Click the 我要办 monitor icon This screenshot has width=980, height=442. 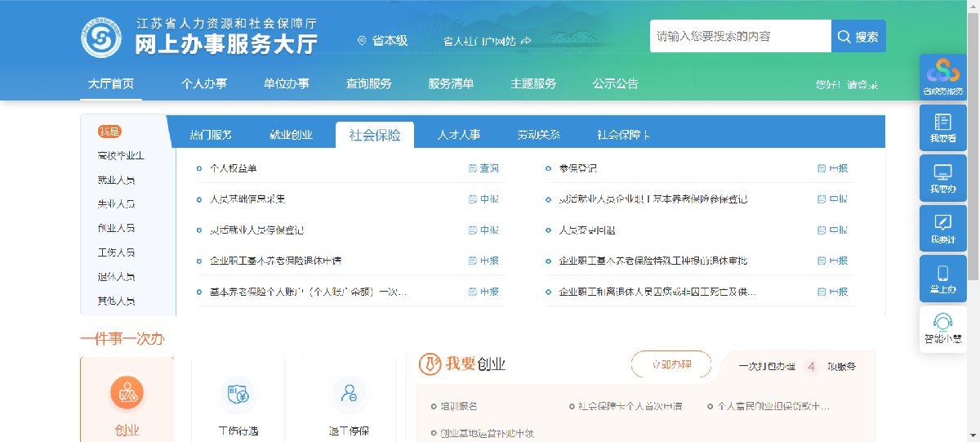click(942, 173)
